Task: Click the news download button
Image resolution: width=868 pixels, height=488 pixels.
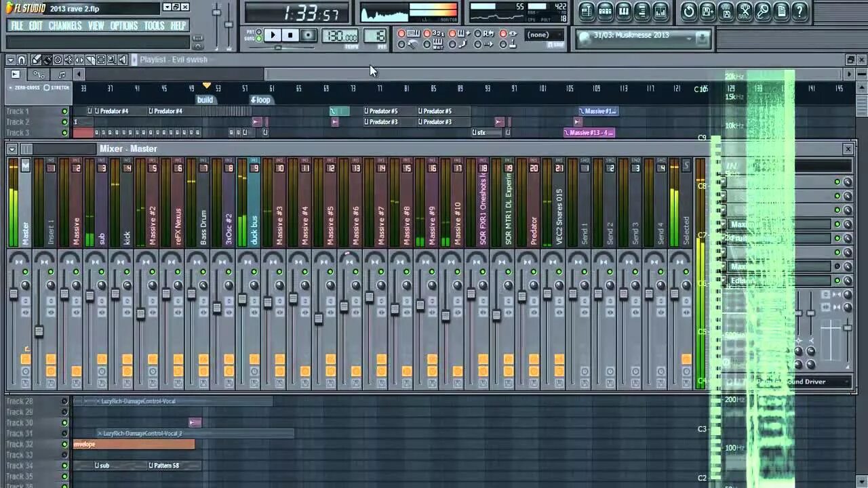Action: pos(702,39)
